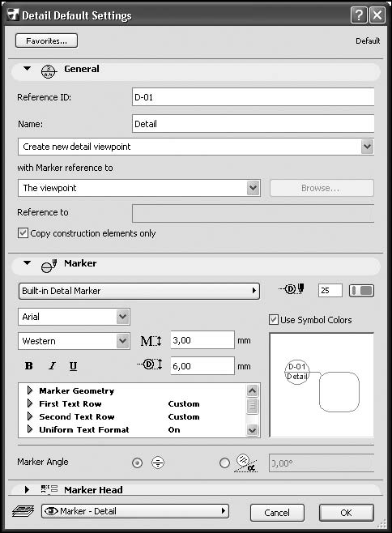This screenshot has width=392, height=533.
Task: Toggle Underline text formatting
Action: [73, 366]
